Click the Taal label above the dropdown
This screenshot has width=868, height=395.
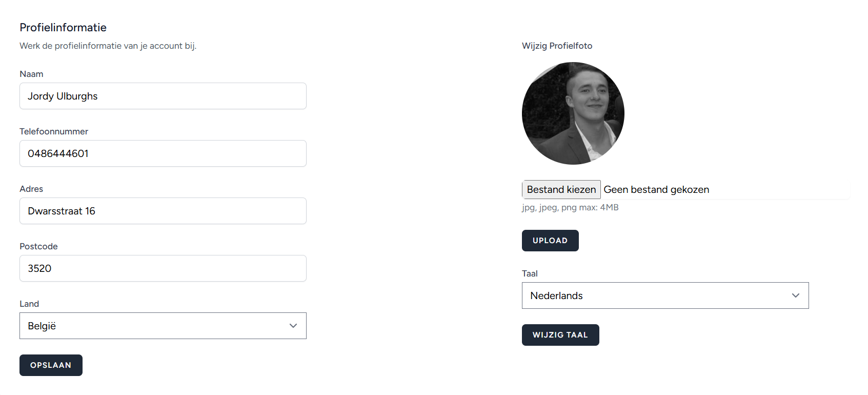[530, 273]
